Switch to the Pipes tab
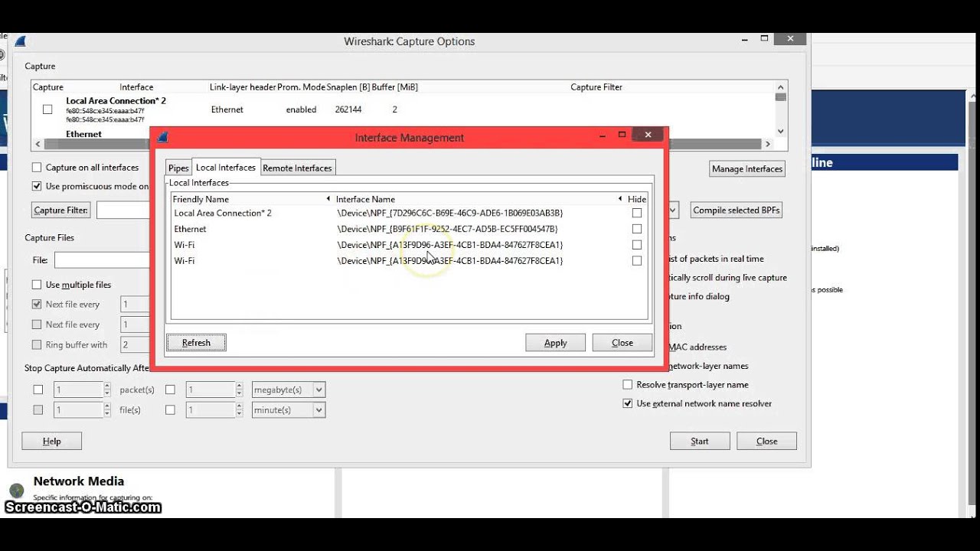 tap(178, 168)
